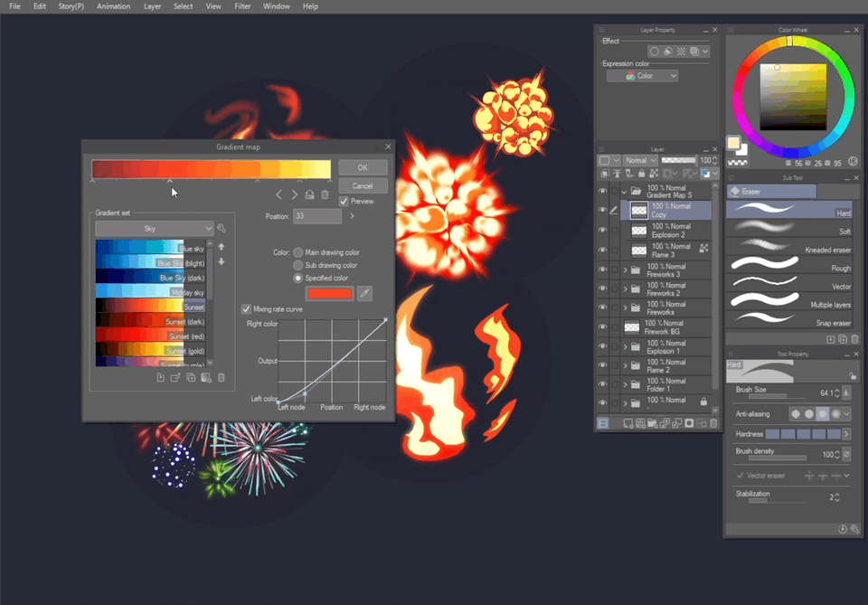Expand the Fireworks 2 folder

[626, 289]
